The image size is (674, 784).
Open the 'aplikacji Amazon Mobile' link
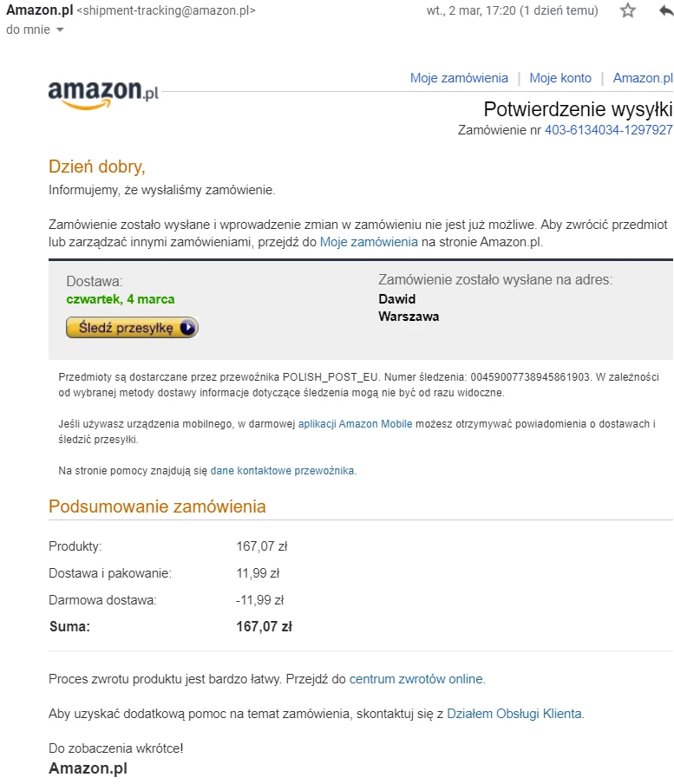(355, 424)
